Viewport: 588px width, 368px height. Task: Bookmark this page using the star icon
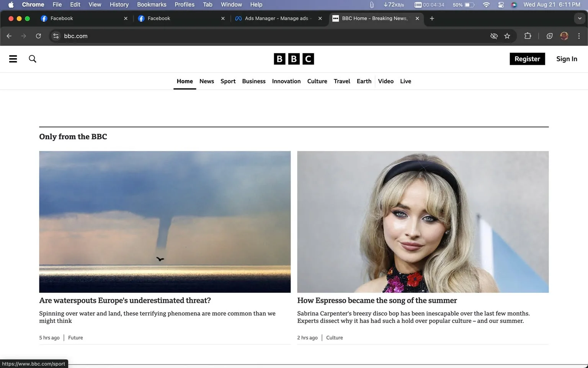pos(507,36)
